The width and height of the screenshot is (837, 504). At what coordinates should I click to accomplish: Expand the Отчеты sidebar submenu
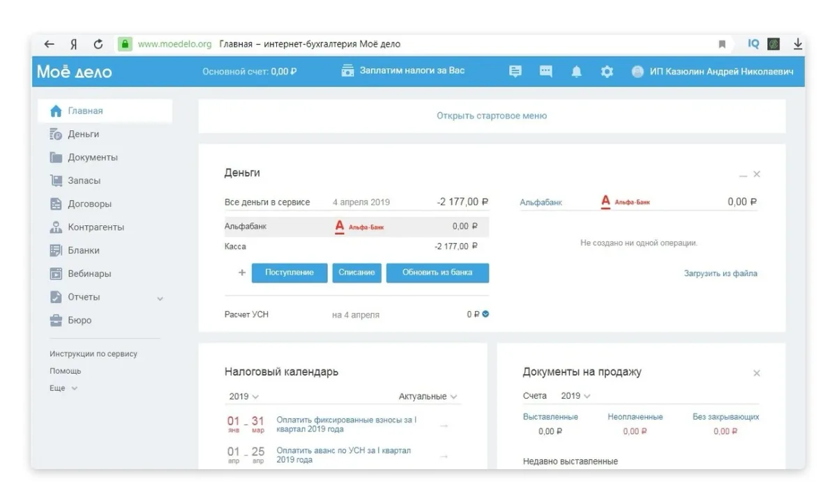pos(160,298)
